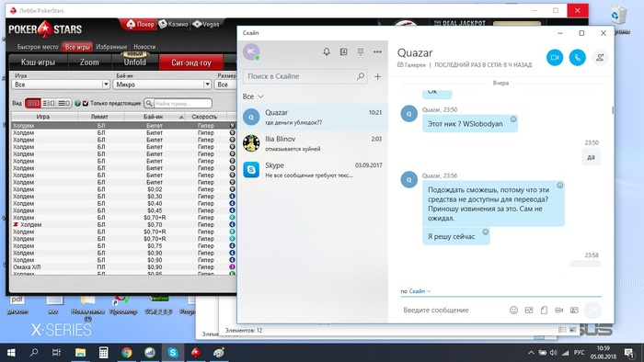Open the Skype dial pad icon

(x=361, y=51)
